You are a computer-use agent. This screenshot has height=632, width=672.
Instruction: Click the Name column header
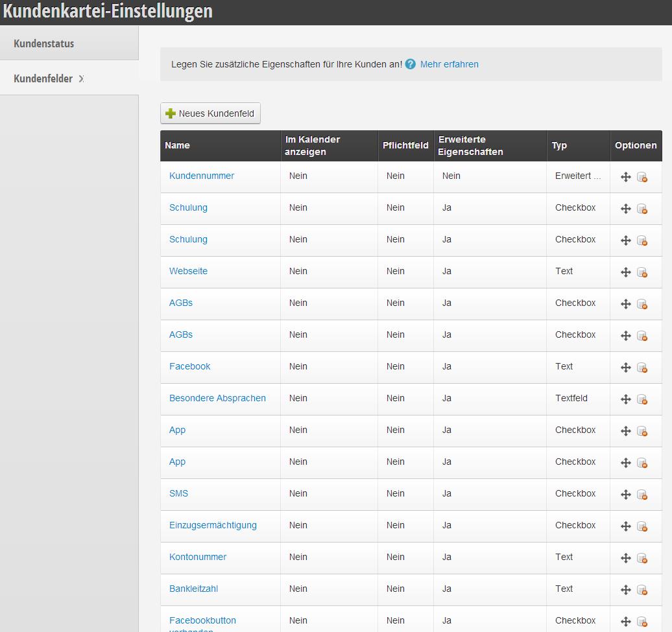pos(177,145)
